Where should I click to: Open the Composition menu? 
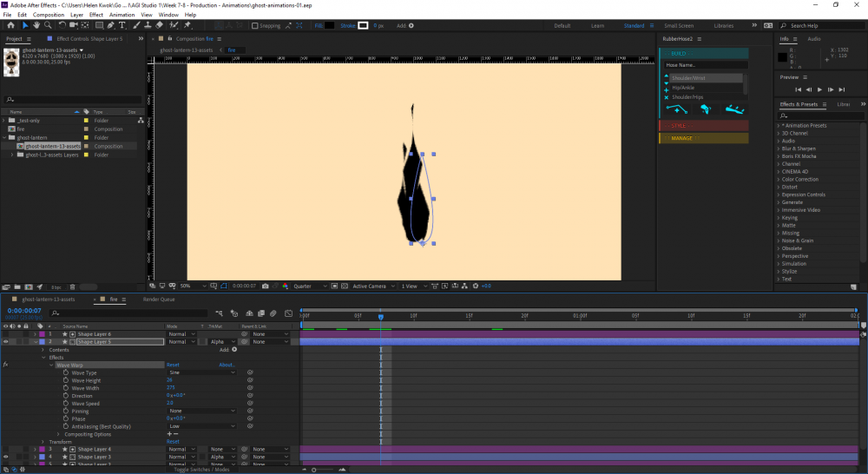click(x=48, y=15)
